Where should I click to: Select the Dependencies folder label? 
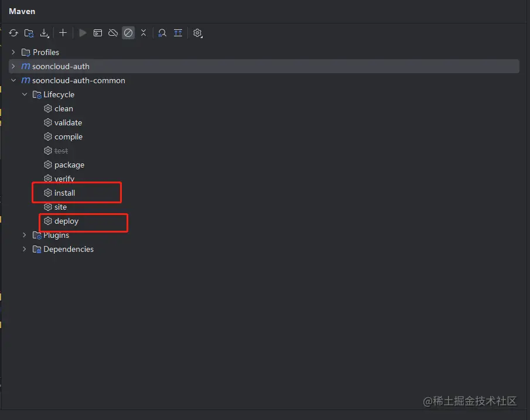pos(69,249)
